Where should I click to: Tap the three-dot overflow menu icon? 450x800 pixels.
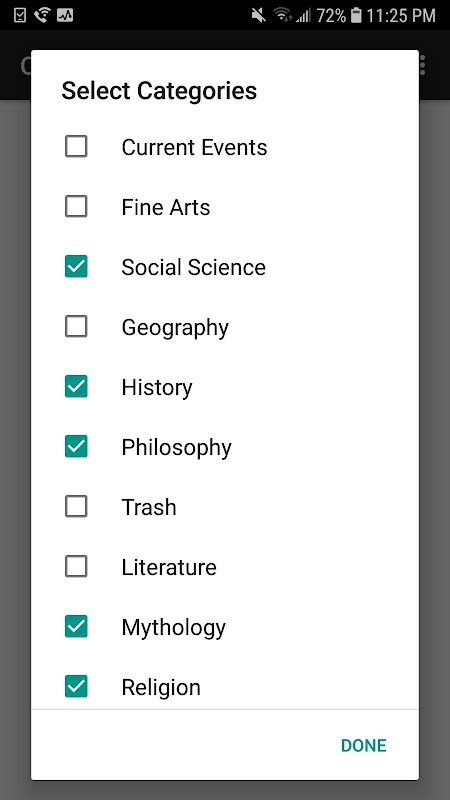422,65
